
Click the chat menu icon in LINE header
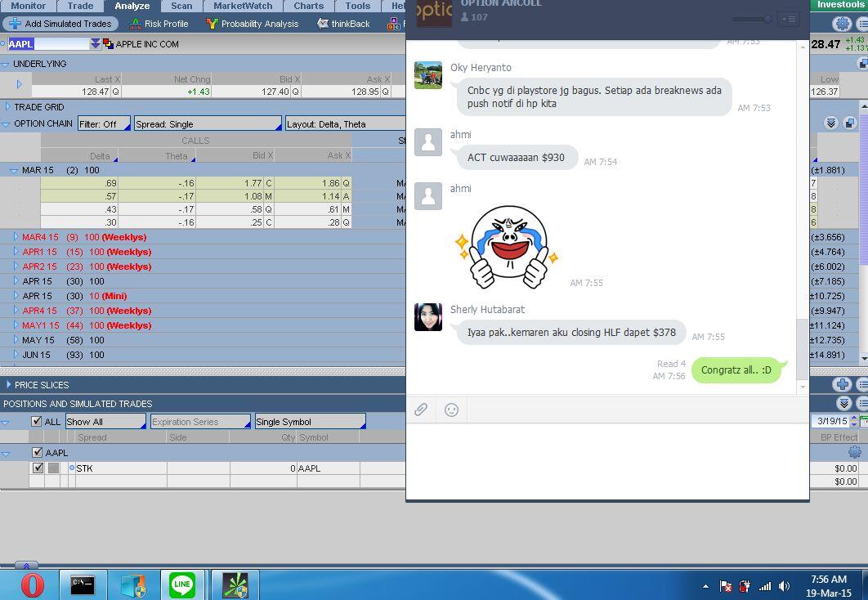coord(788,20)
